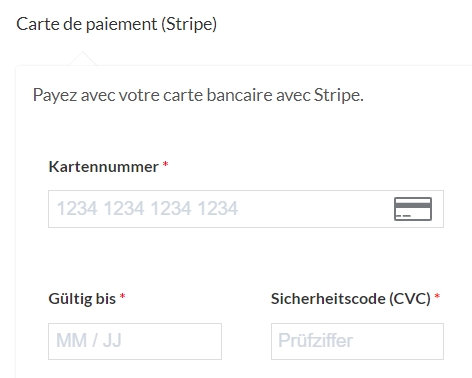Click the Kartennummer field label
Screen dimensions: 472x378
click(x=104, y=167)
